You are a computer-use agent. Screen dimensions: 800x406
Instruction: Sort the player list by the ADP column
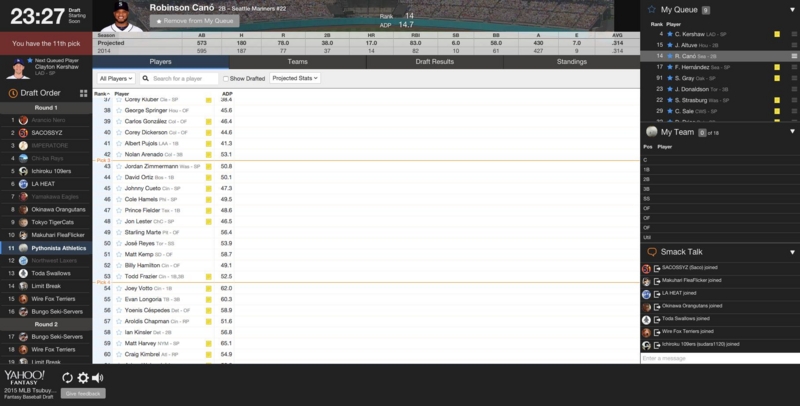(227, 94)
